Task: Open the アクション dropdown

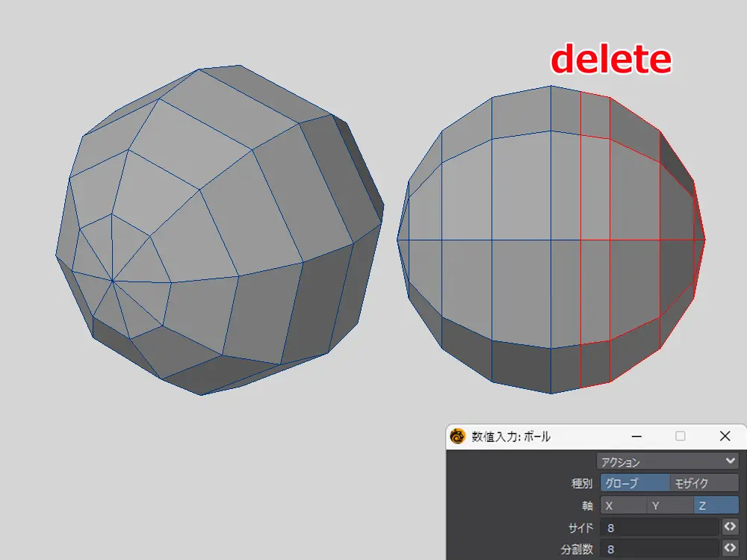Action: (x=668, y=462)
